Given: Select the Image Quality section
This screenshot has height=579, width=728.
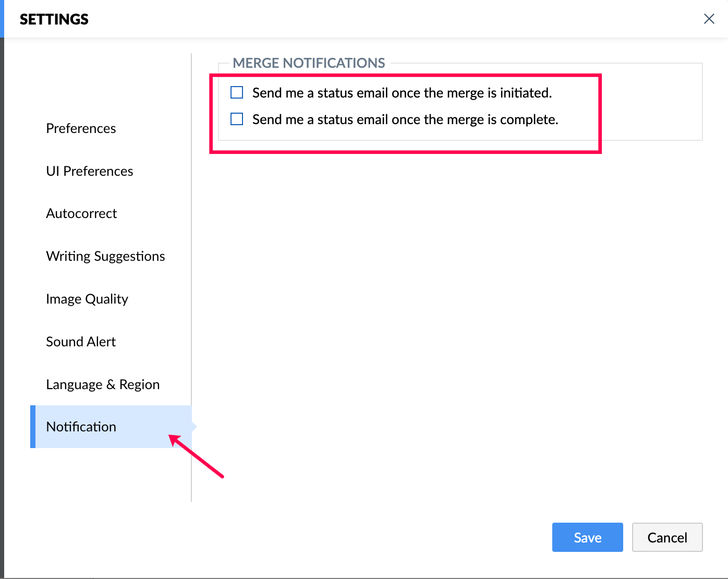Looking at the screenshot, I should click(x=87, y=299).
